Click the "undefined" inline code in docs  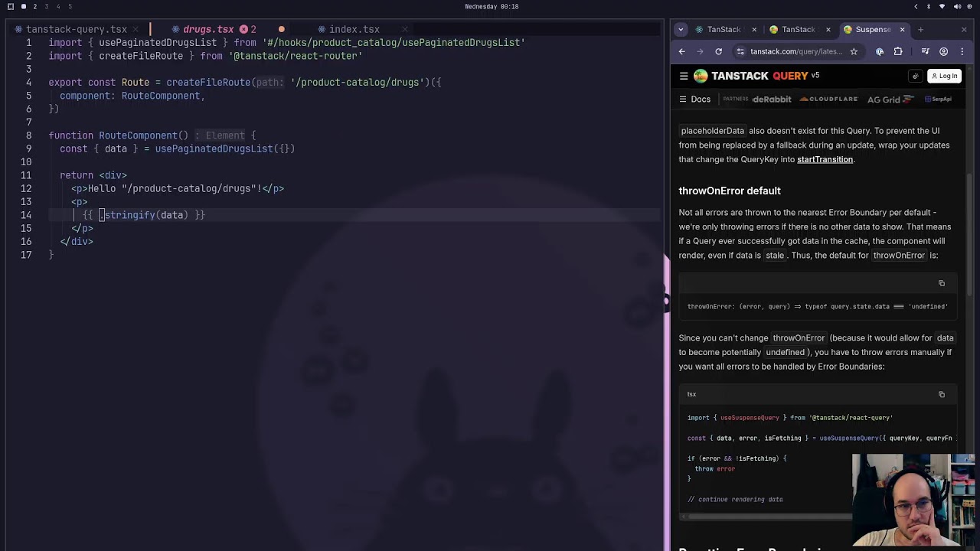(786, 352)
